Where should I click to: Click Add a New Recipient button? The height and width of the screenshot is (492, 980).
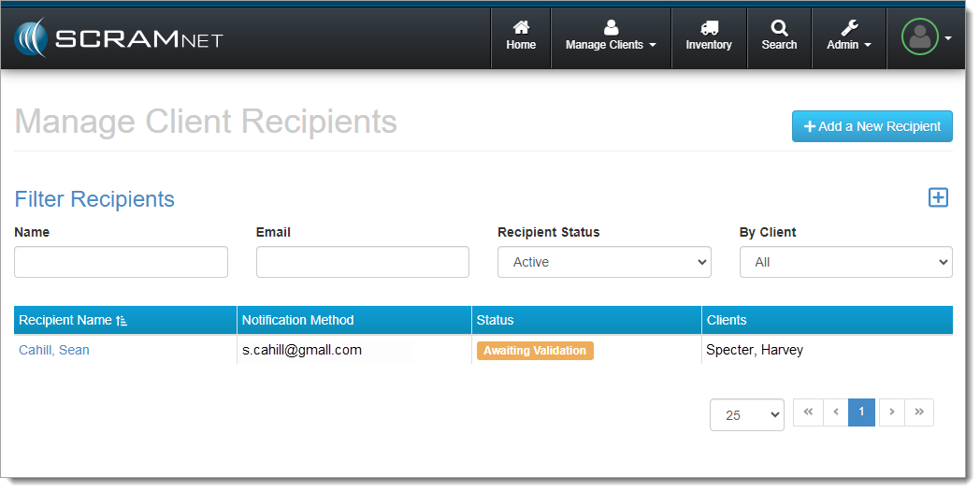(872, 126)
